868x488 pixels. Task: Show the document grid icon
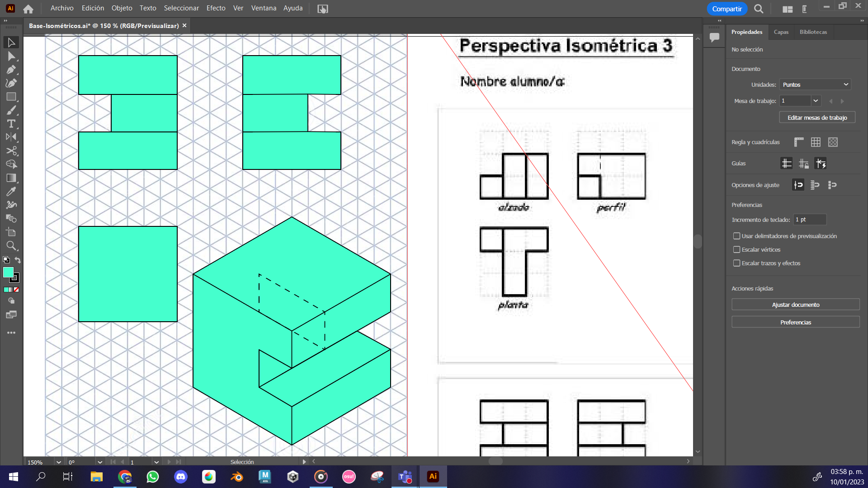point(816,142)
